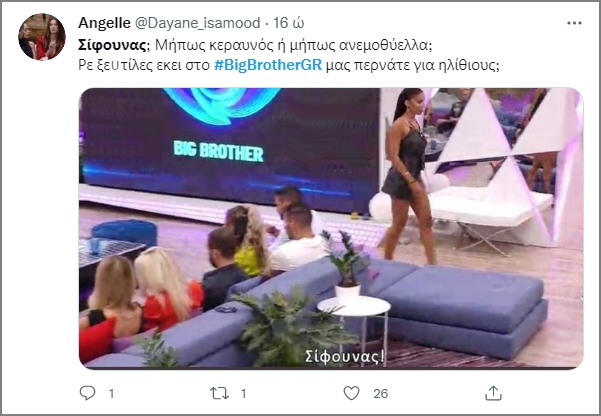The image size is (601, 416).
Task: Click Angelle's round profile avatar
Action: 42,37
